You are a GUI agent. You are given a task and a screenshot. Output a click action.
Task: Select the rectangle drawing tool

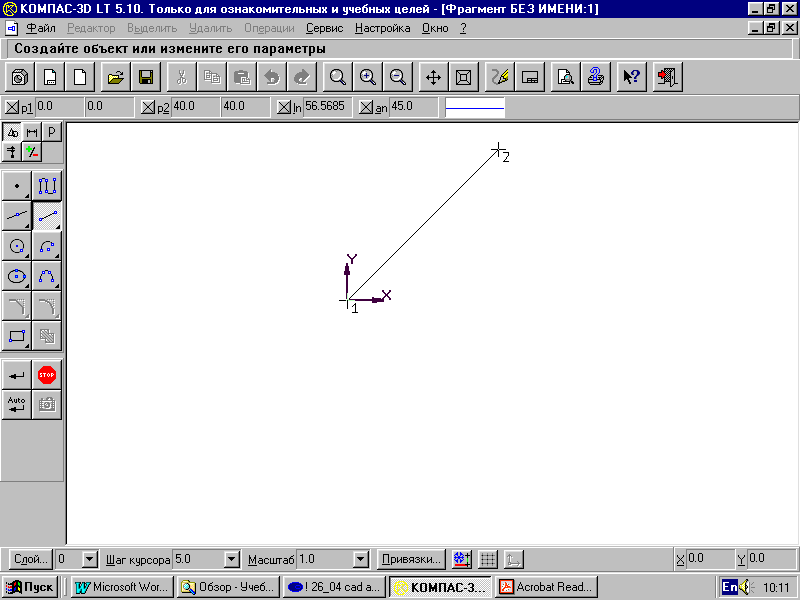pyautogui.click(x=17, y=336)
